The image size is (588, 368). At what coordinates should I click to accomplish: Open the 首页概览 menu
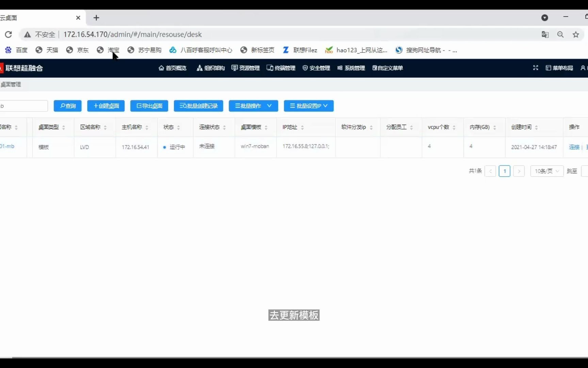[173, 68]
